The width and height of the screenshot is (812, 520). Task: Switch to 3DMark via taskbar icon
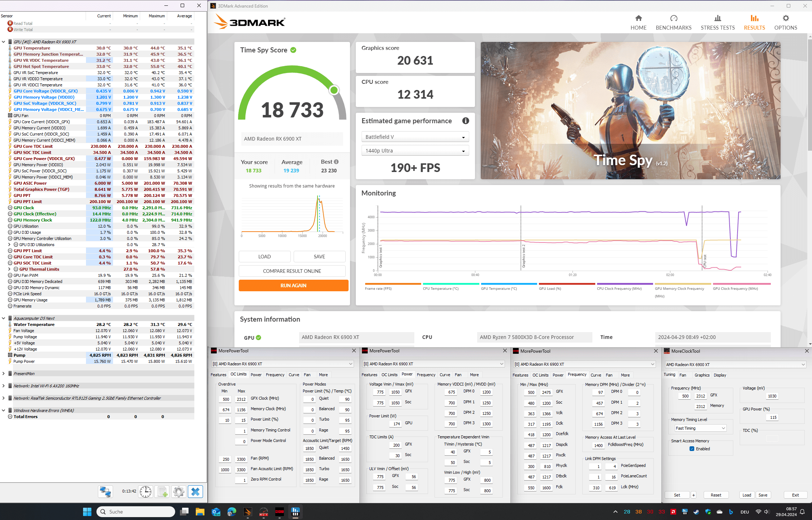tap(248, 512)
